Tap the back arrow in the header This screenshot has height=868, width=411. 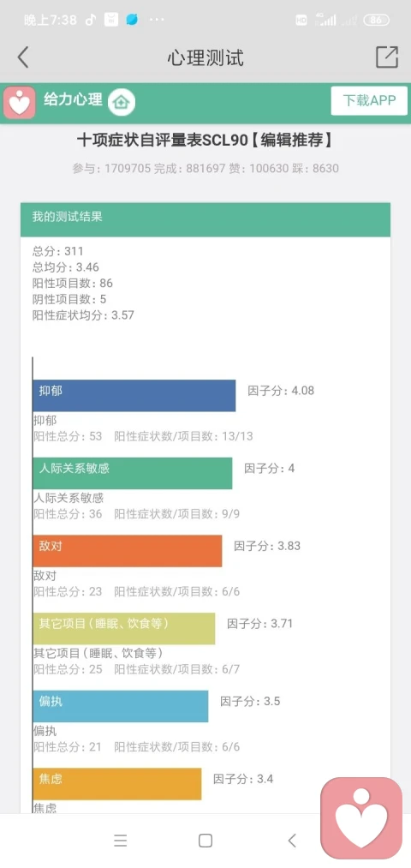click(22, 57)
